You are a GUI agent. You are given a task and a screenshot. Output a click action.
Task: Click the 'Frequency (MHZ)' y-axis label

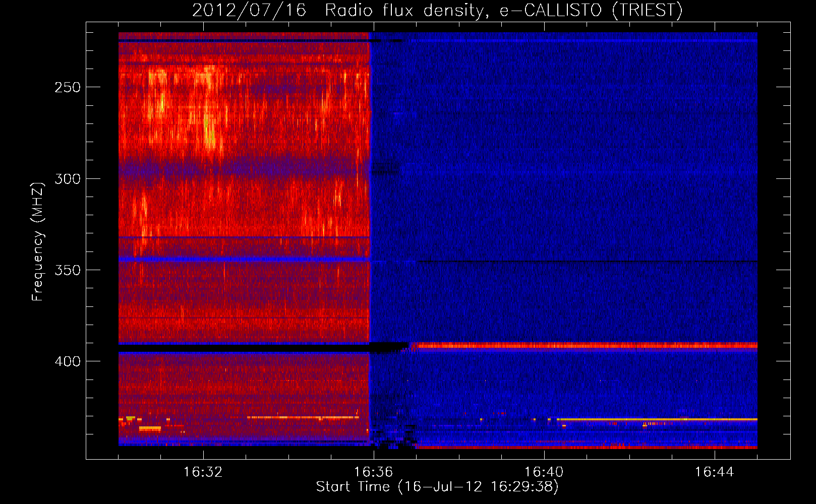coord(38,241)
